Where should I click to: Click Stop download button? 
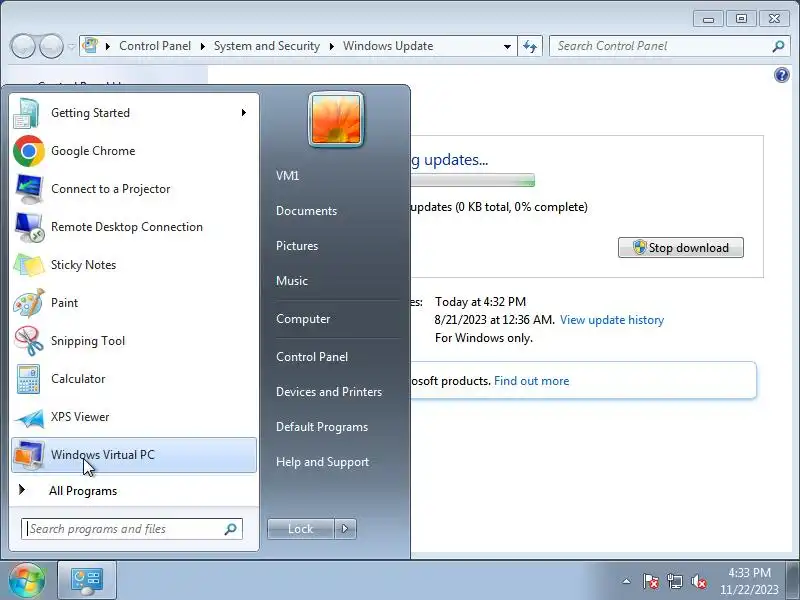pyautogui.click(x=681, y=248)
